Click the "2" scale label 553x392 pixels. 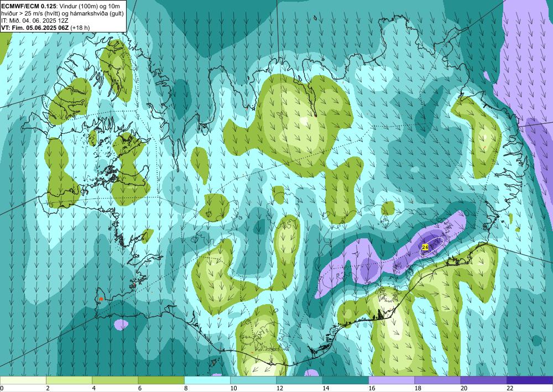(x=48, y=388)
